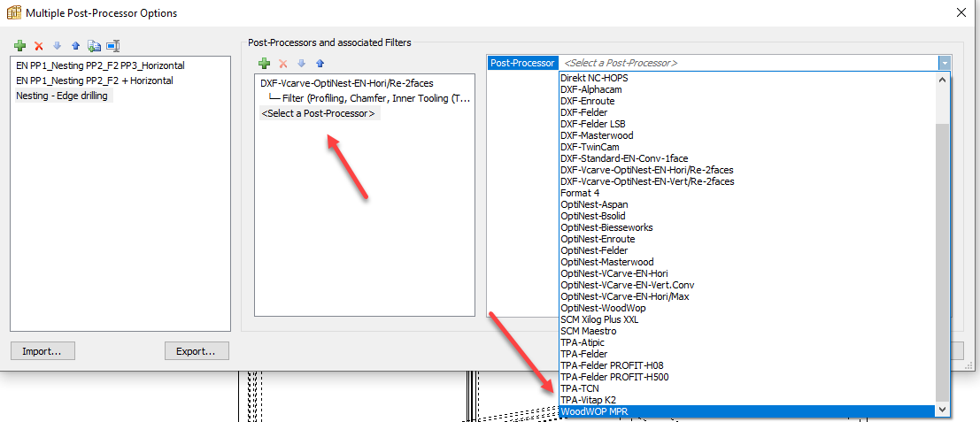Select OptiNest-Enroute post-processor
The height and width of the screenshot is (422, 980).
coord(747,239)
